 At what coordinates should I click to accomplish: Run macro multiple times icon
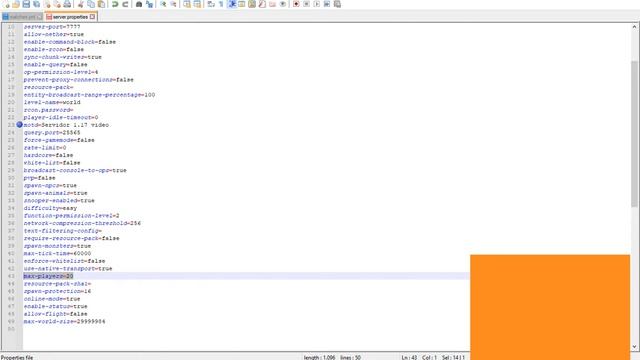pyautogui.click(x=327, y=4)
